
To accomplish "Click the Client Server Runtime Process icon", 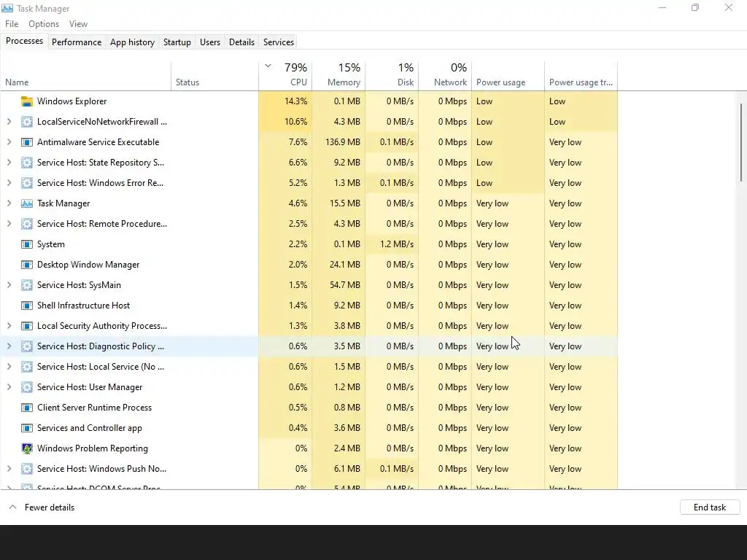I will pos(27,408).
